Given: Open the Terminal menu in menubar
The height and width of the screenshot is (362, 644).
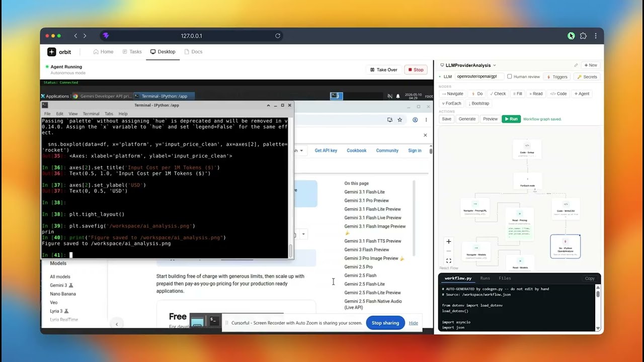Looking at the screenshot, I should point(91,114).
